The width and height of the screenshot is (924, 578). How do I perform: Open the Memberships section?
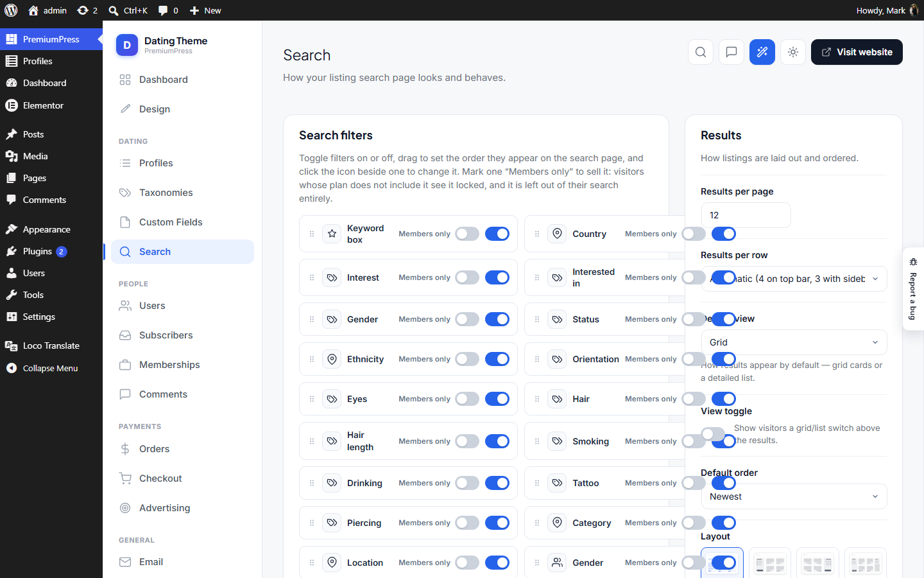(x=183, y=365)
